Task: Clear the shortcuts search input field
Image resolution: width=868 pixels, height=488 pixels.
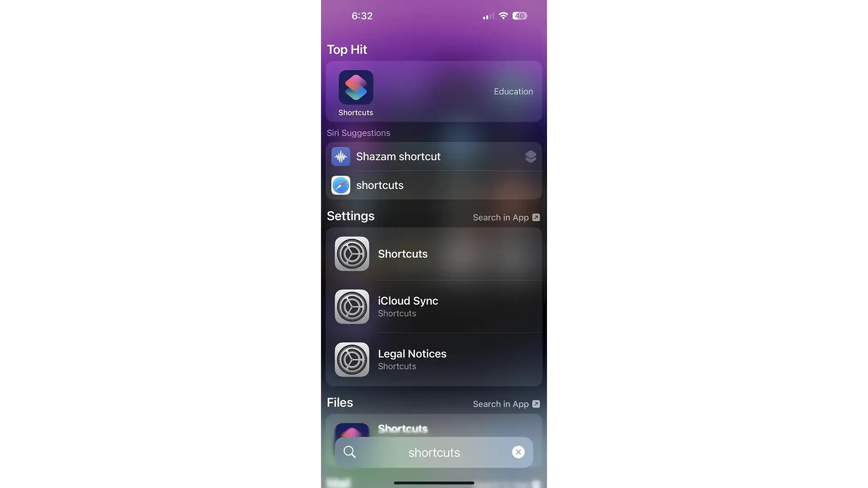Action: pos(518,452)
